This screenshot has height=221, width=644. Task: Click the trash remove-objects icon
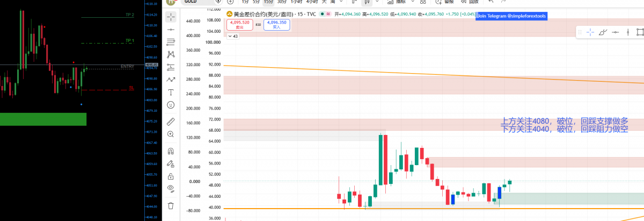point(171,205)
